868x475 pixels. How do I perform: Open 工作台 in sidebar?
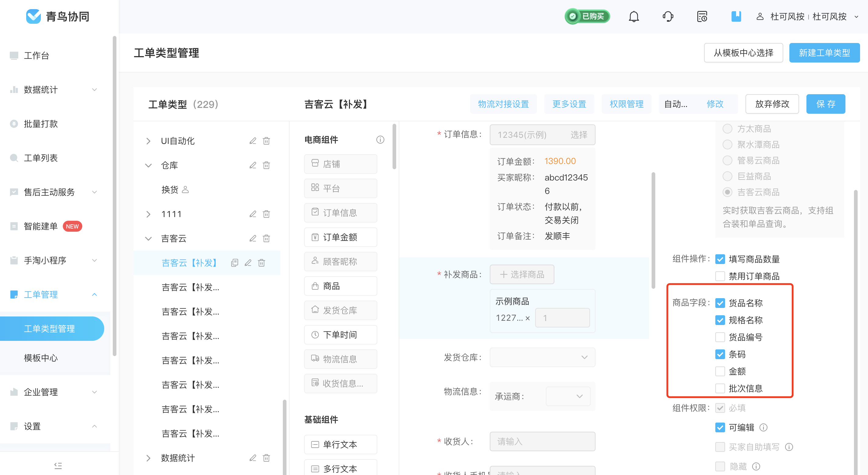(36, 55)
